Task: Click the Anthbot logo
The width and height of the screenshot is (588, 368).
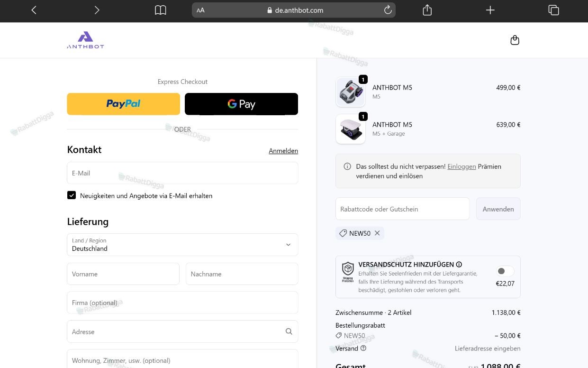Action: coord(85,40)
